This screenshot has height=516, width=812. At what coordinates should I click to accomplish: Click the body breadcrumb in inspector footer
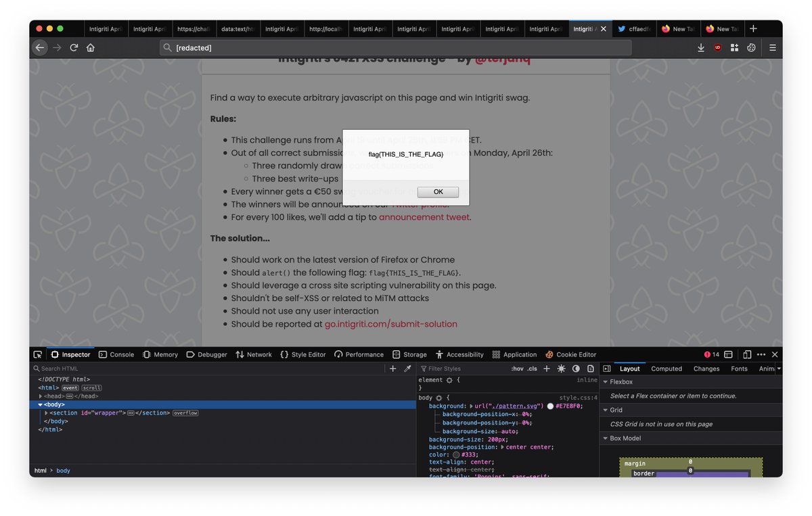[63, 471]
